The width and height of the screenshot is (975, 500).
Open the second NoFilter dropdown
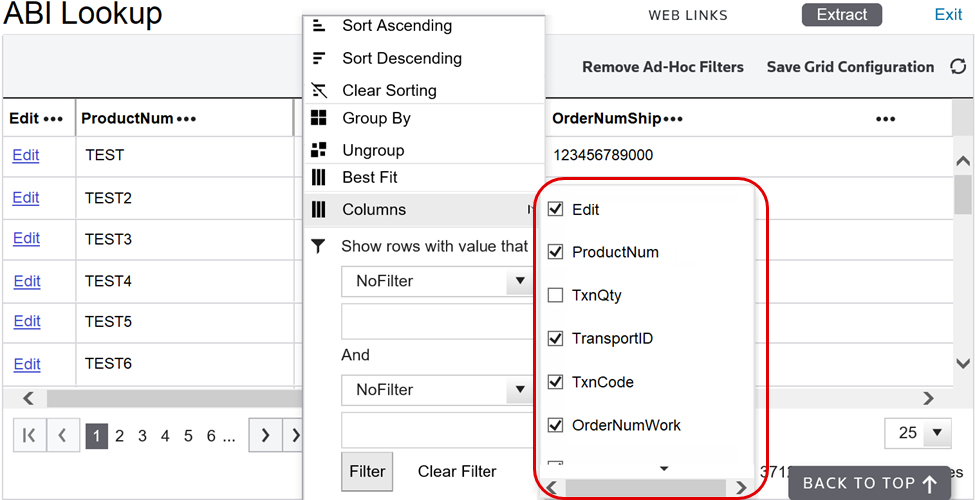pyautogui.click(x=519, y=390)
